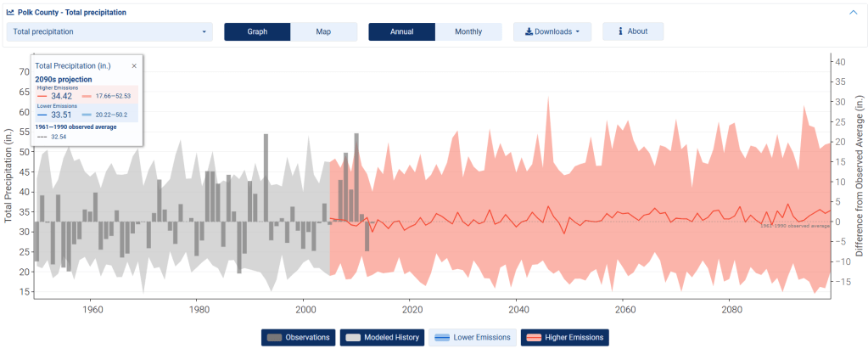Select the Graph view tab

257,32
